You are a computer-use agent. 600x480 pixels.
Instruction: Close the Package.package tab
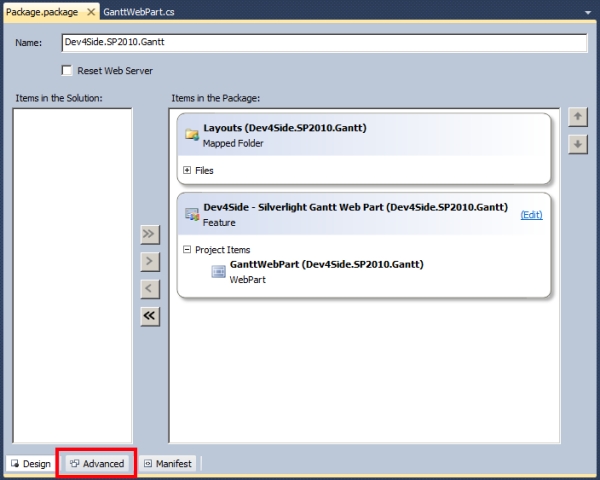pyautogui.click(x=91, y=12)
